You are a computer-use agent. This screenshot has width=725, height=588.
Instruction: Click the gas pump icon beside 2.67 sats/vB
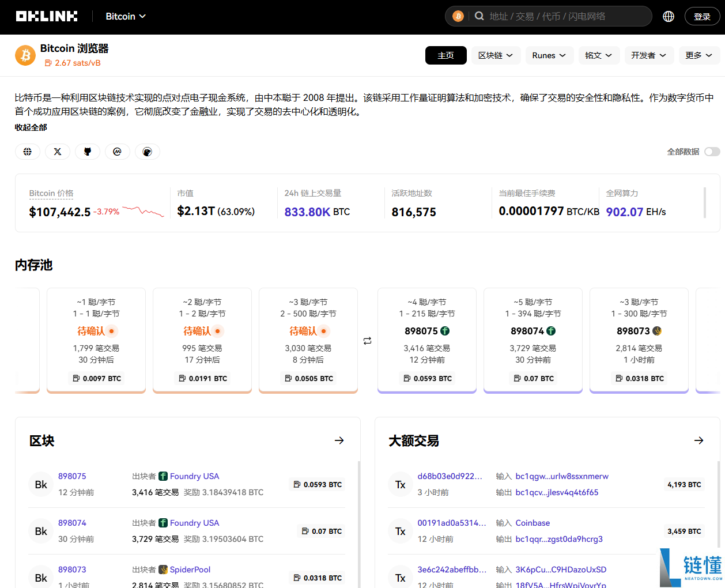48,63
